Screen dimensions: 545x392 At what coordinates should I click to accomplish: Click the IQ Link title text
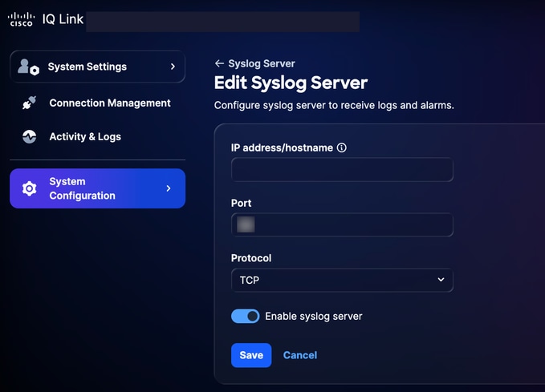(63, 19)
